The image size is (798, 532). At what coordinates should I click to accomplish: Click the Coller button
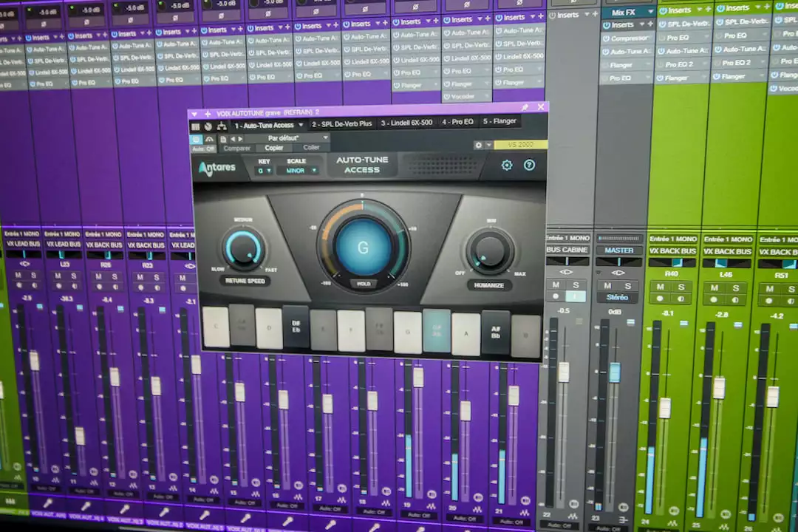click(x=311, y=147)
